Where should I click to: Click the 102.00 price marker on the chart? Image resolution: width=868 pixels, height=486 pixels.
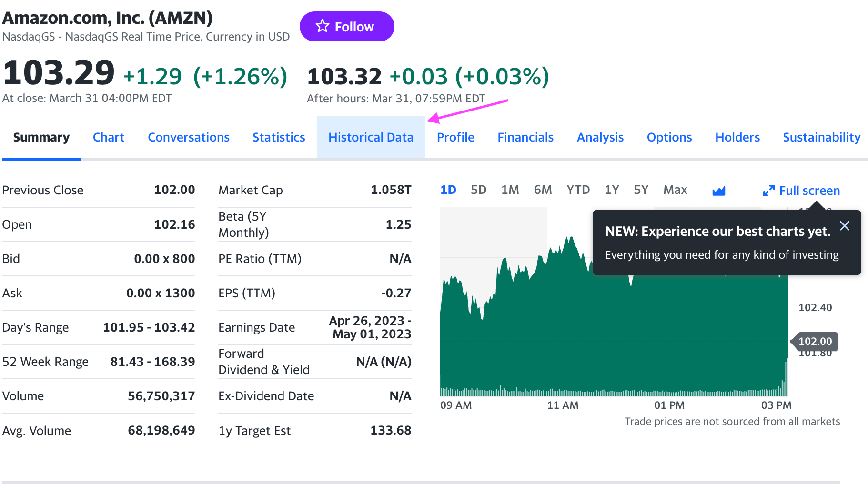(816, 341)
